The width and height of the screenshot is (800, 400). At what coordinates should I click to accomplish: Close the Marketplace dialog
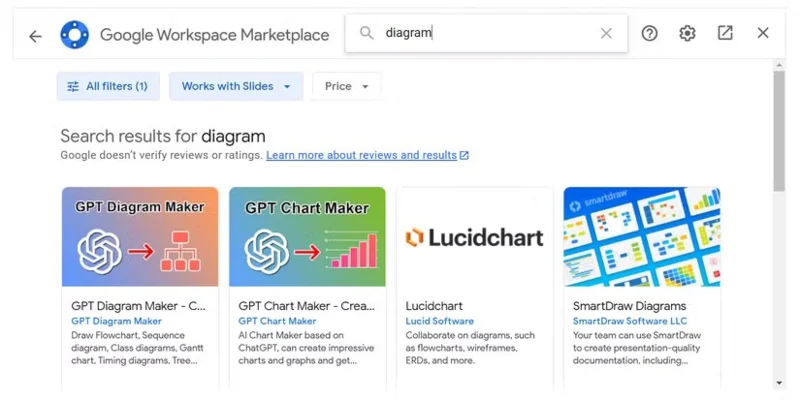763,33
